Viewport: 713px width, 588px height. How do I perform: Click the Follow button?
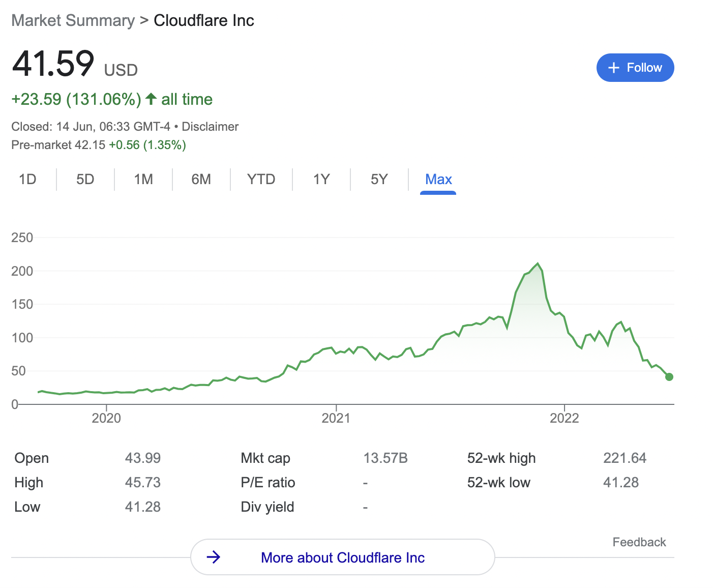pos(635,68)
